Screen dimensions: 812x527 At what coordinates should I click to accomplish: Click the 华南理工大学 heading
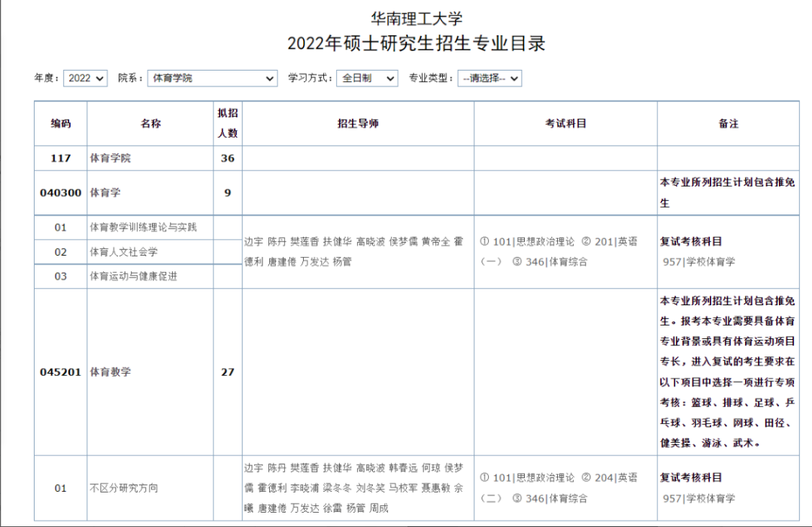pos(417,19)
